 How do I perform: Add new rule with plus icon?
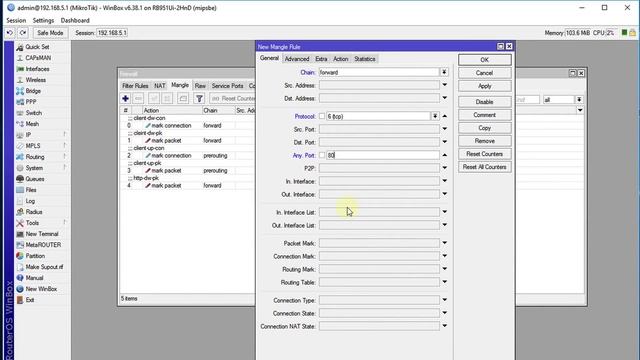pos(125,99)
